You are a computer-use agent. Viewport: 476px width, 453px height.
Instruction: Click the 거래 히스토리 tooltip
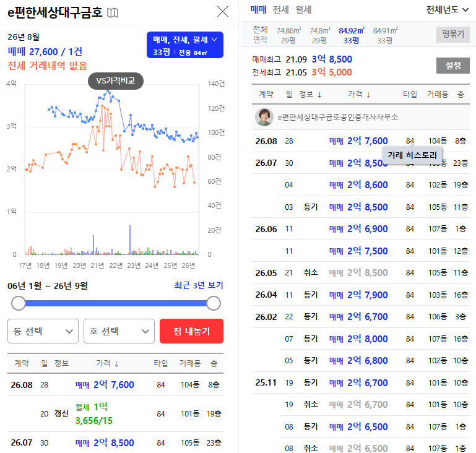[412, 155]
